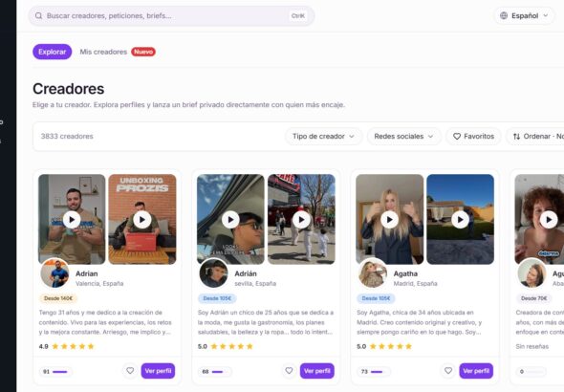Open Ver perfil on Adrián from Sevilla card

(x=316, y=371)
